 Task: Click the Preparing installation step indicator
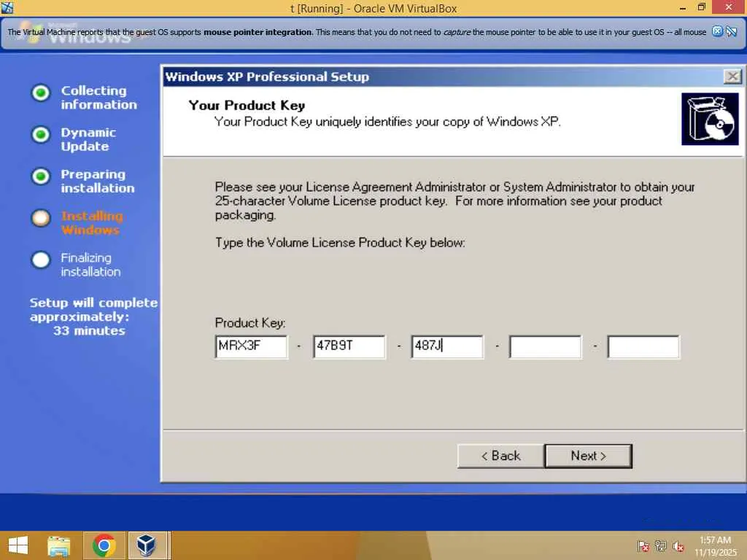[41, 176]
